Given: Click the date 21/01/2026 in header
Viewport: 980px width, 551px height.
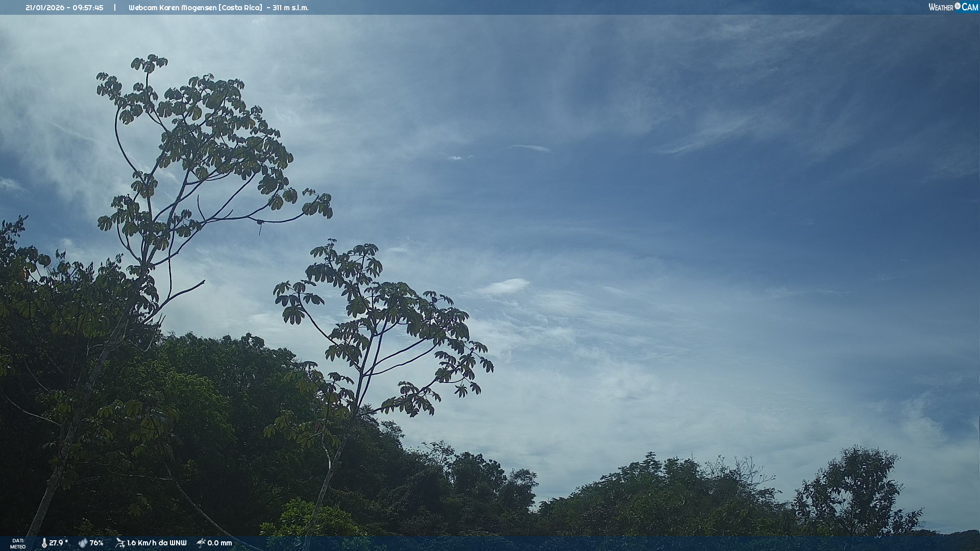Looking at the screenshot, I should 45,8.
